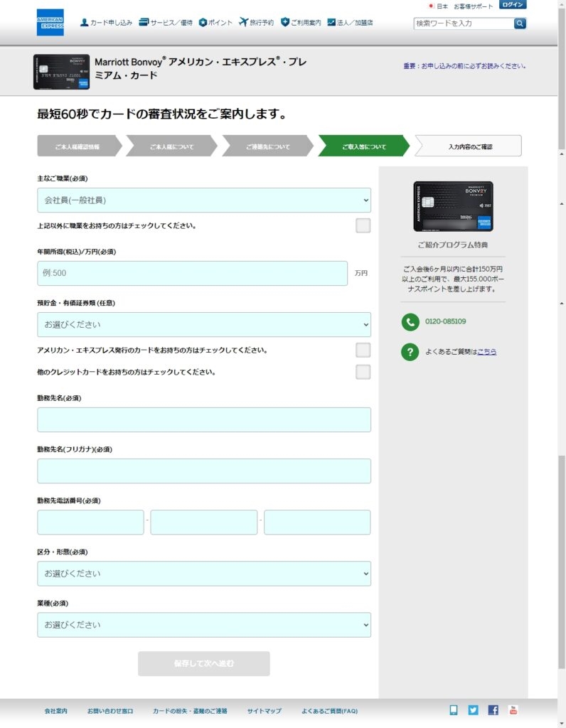Focus the last 勤務先電話番号 field
Screen dimensions: 566x728
317,523
